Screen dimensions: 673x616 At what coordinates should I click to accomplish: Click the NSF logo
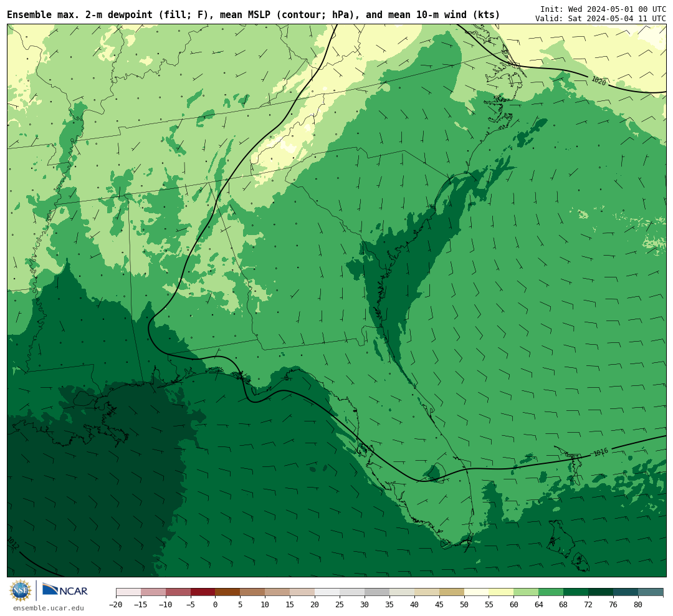click(21, 590)
